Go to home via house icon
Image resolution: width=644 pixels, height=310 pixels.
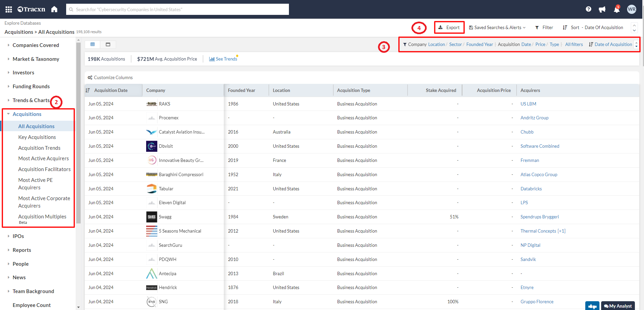(x=54, y=9)
